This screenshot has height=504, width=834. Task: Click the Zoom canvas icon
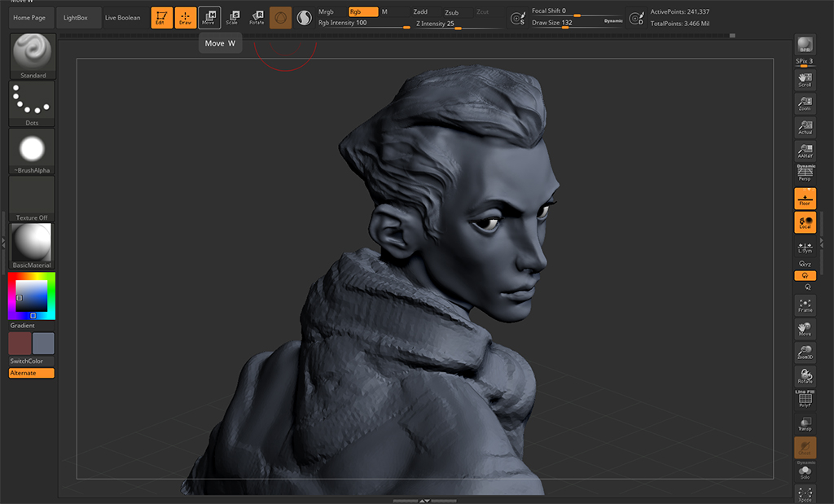tap(805, 103)
